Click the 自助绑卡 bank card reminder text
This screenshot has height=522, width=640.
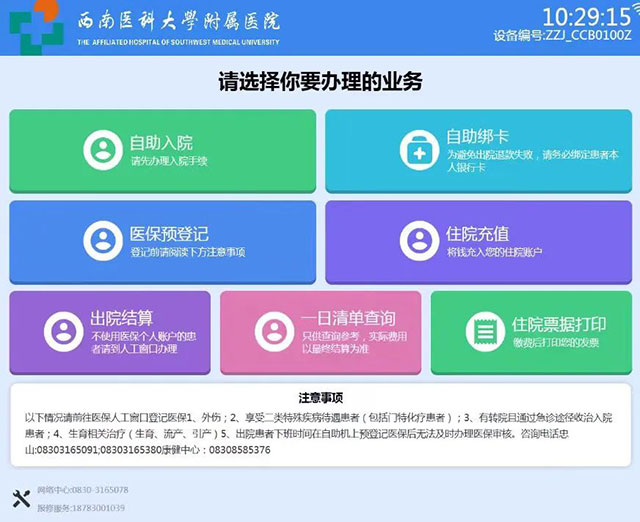pos(533,161)
